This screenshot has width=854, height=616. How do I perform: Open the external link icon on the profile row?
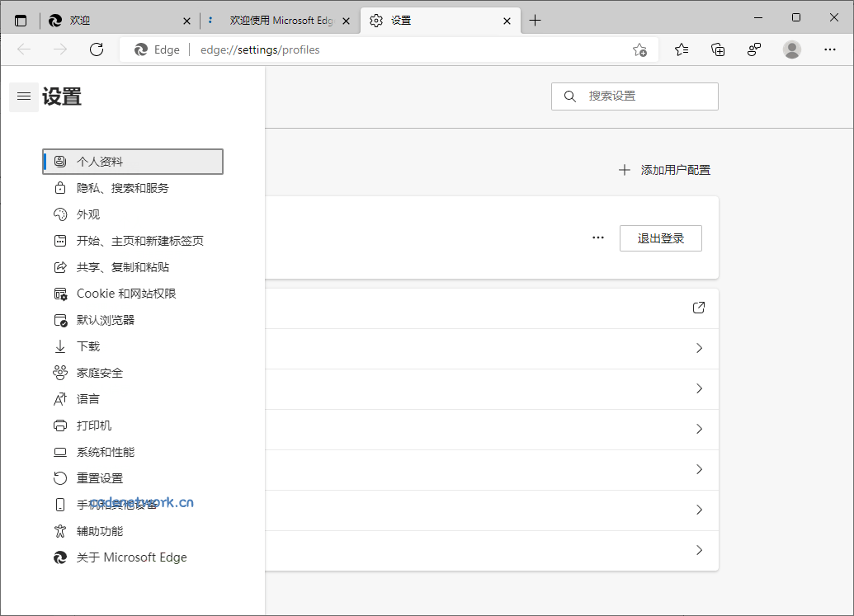tap(699, 307)
